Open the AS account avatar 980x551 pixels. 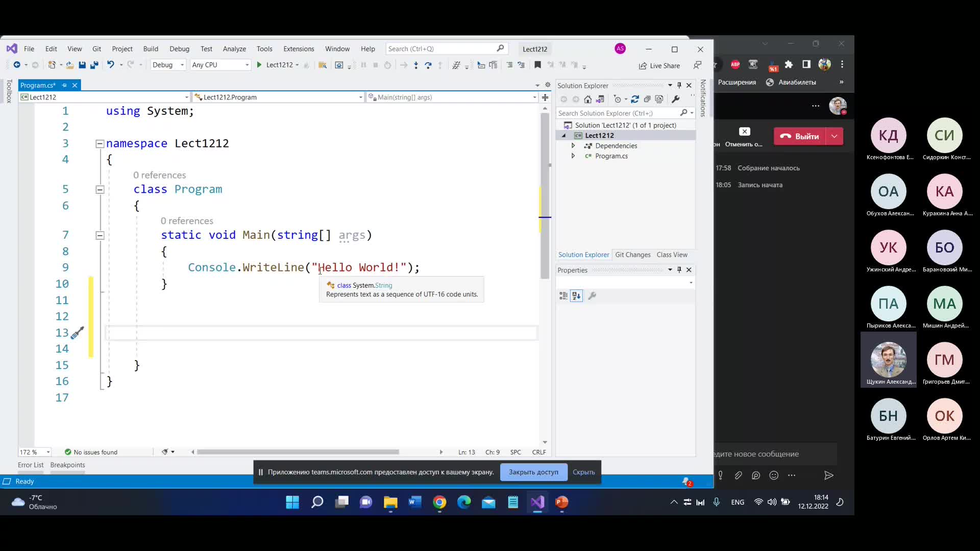click(x=620, y=48)
